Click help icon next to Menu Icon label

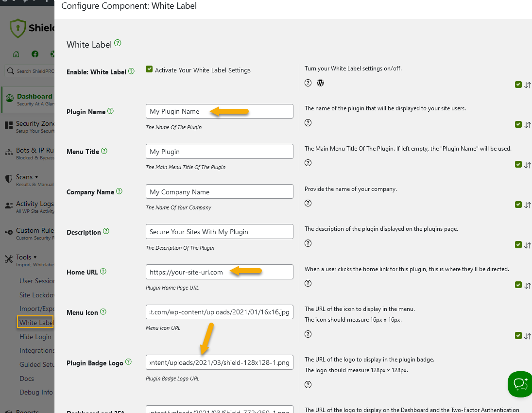[x=103, y=311]
